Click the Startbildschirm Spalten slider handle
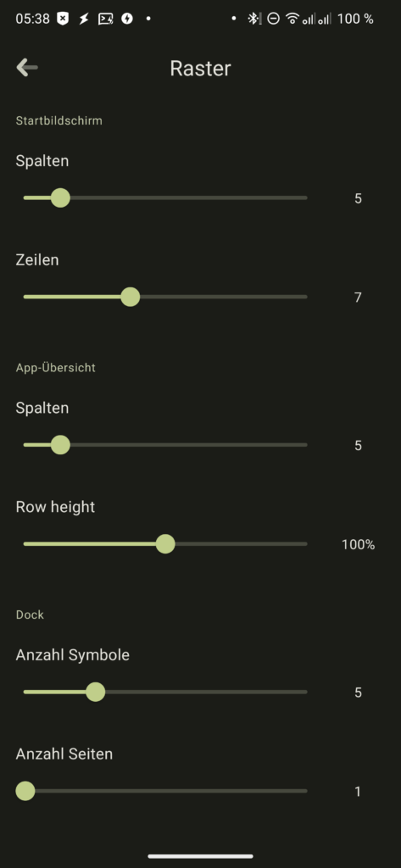Screen dimensions: 401x868 pos(60,198)
